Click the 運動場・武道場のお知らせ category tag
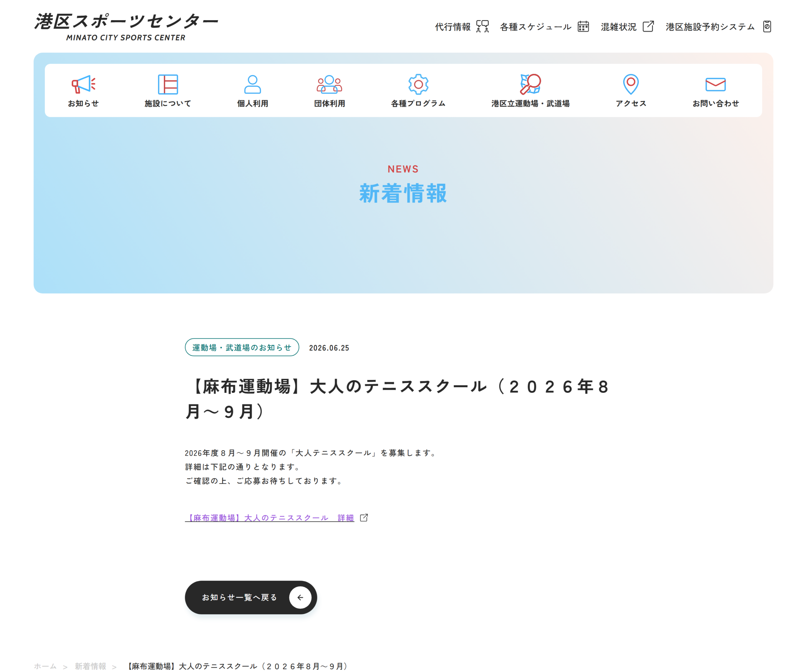Image resolution: width=807 pixels, height=672 pixels. click(x=242, y=347)
